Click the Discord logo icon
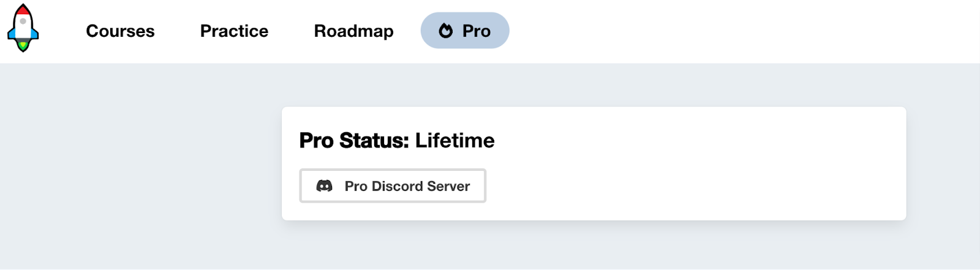This screenshot has height=270, width=980. click(x=324, y=186)
